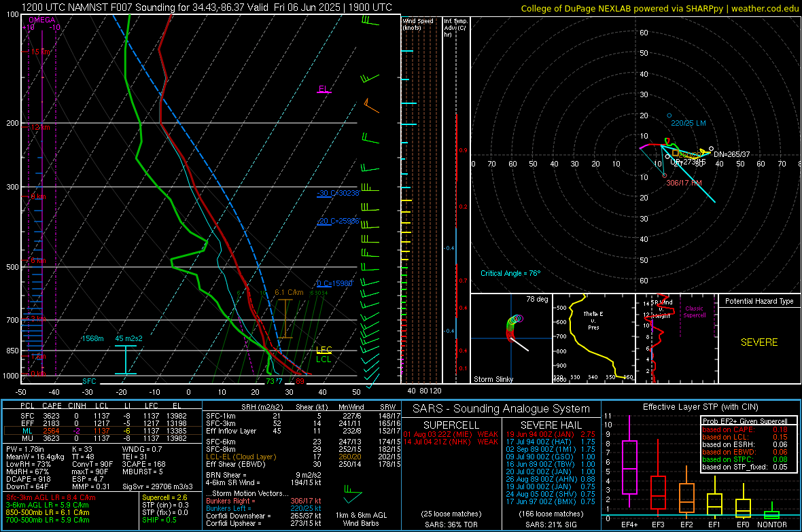
Task: Click the sounding title with valid time
Action: (207, 7)
